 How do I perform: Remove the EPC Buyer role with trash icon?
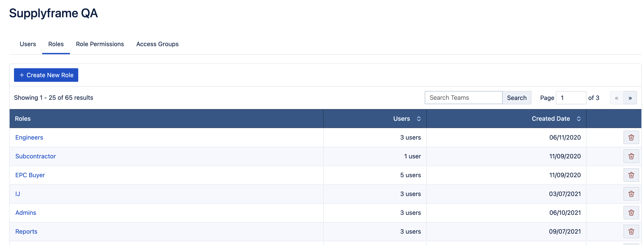pyautogui.click(x=631, y=175)
